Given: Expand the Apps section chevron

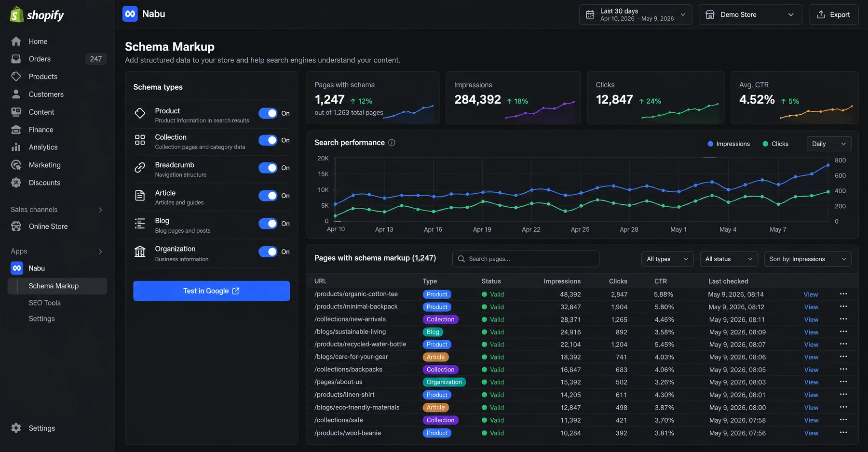Looking at the screenshot, I should (x=100, y=252).
